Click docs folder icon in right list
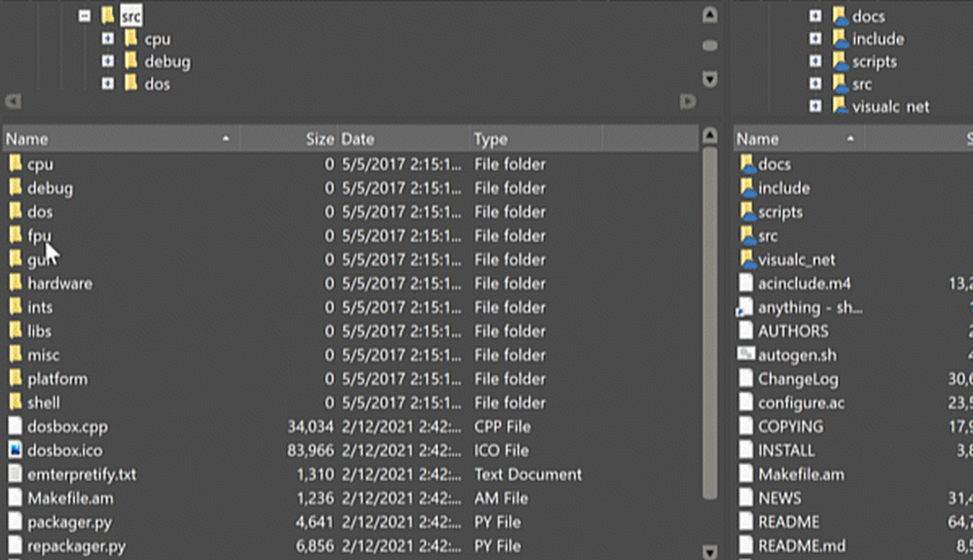This screenshot has height=560, width=973. [x=747, y=163]
